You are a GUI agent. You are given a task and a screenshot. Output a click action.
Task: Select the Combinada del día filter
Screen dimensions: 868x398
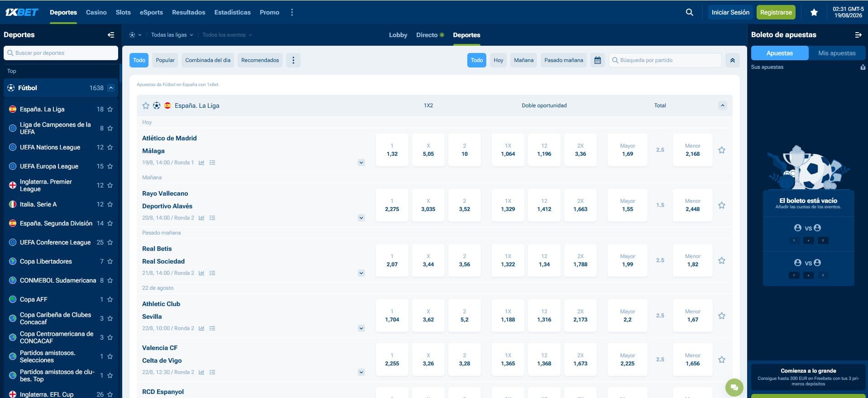[208, 60]
